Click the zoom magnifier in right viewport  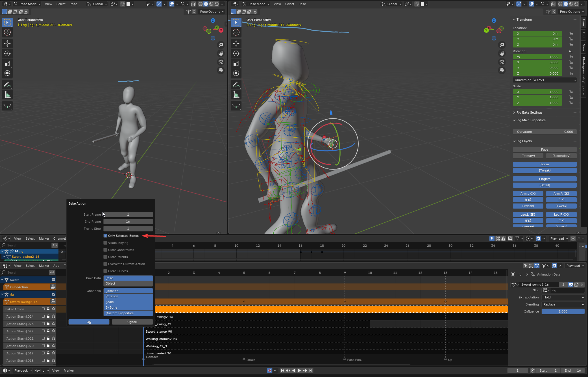(502, 45)
